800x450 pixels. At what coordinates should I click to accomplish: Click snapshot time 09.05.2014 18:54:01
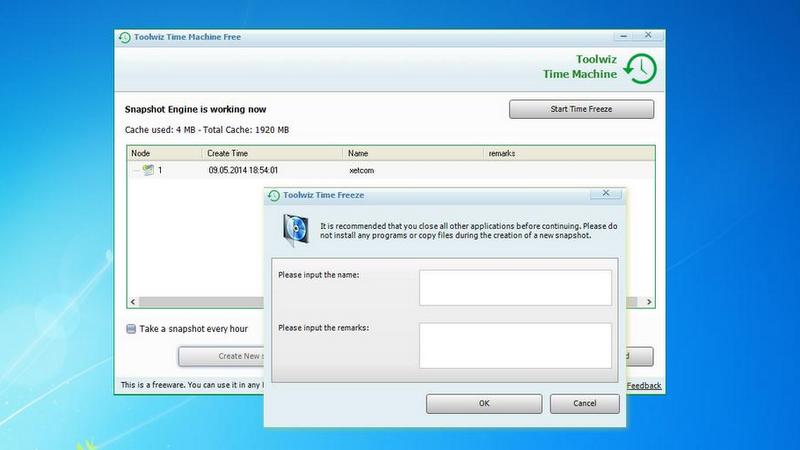tap(243, 170)
